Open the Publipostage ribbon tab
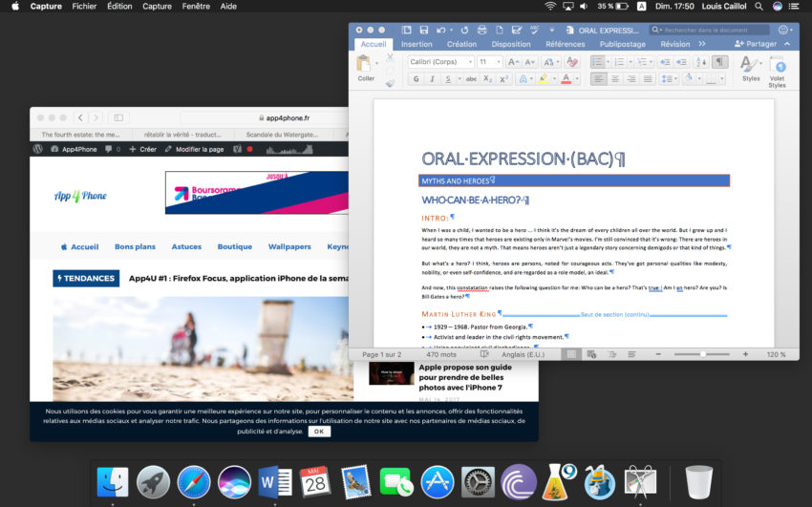812x507 pixels. [623, 45]
